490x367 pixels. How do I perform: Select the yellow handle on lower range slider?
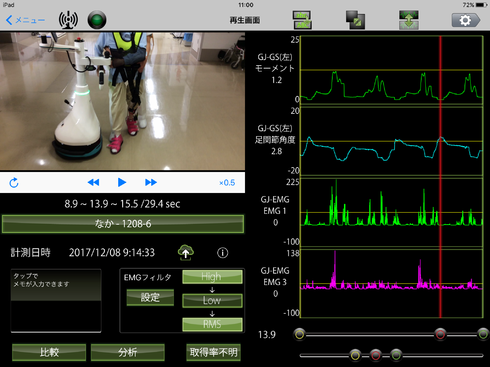tap(355, 355)
